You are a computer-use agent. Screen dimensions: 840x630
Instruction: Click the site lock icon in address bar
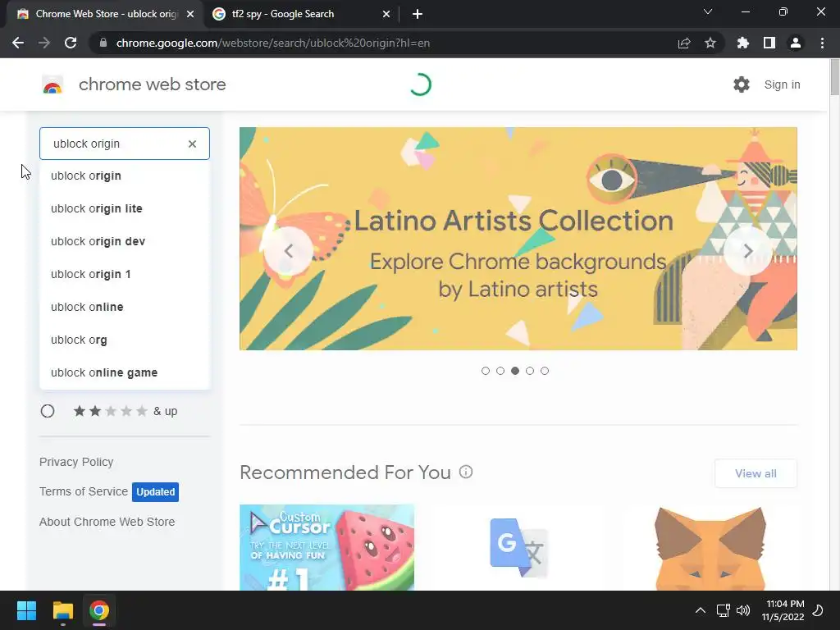(103, 43)
